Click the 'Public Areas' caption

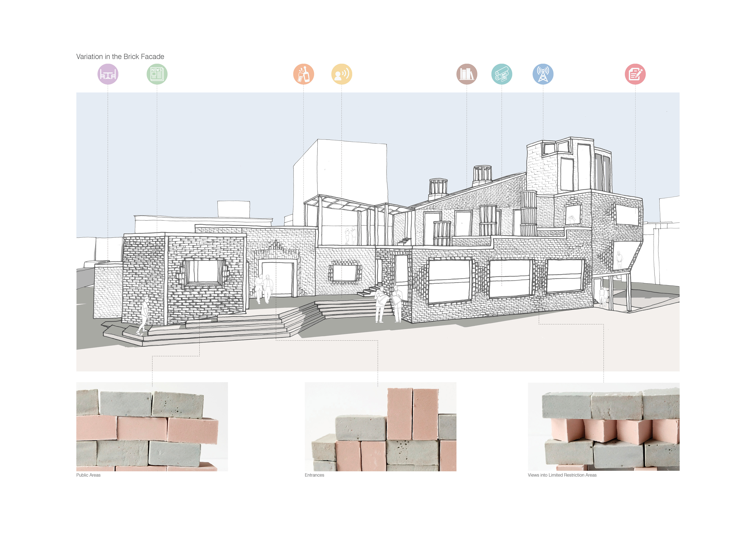pyautogui.click(x=88, y=475)
